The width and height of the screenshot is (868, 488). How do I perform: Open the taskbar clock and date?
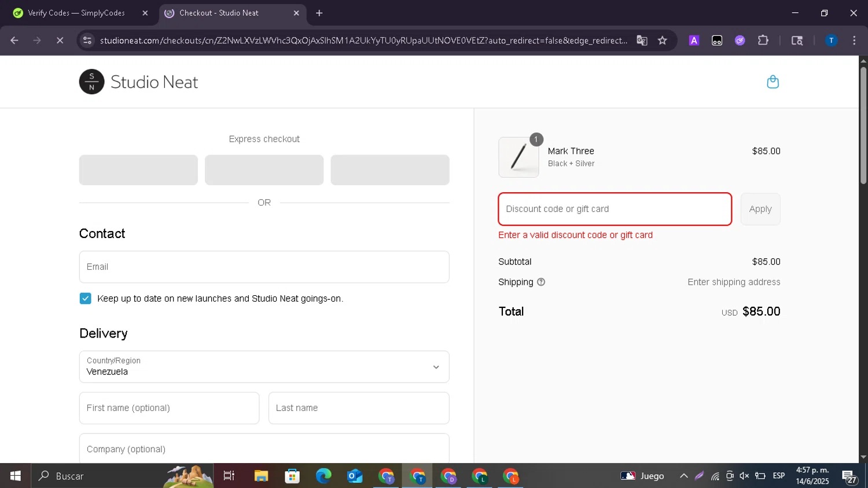(x=812, y=476)
